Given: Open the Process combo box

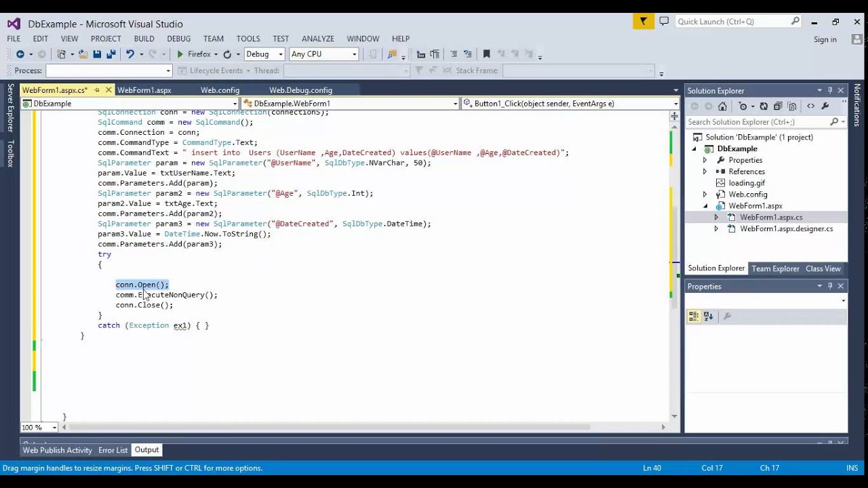Looking at the screenshot, I should click(108, 70).
